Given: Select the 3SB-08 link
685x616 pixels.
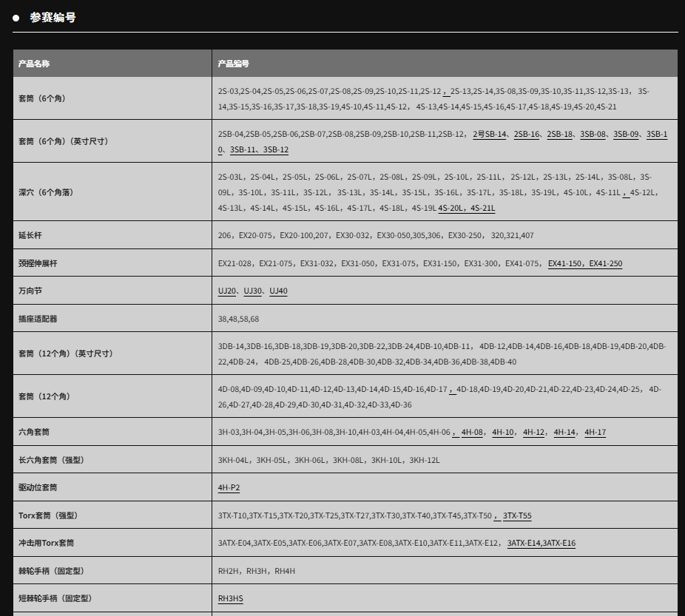Looking at the screenshot, I should 593,135.
